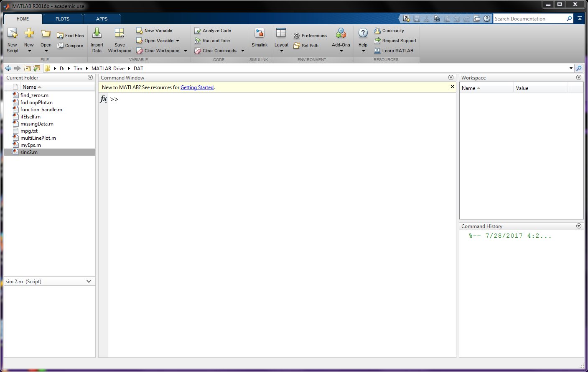The height and width of the screenshot is (372, 588).
Task: Click the address bar search folder icon
Action: tap(579, 68)
